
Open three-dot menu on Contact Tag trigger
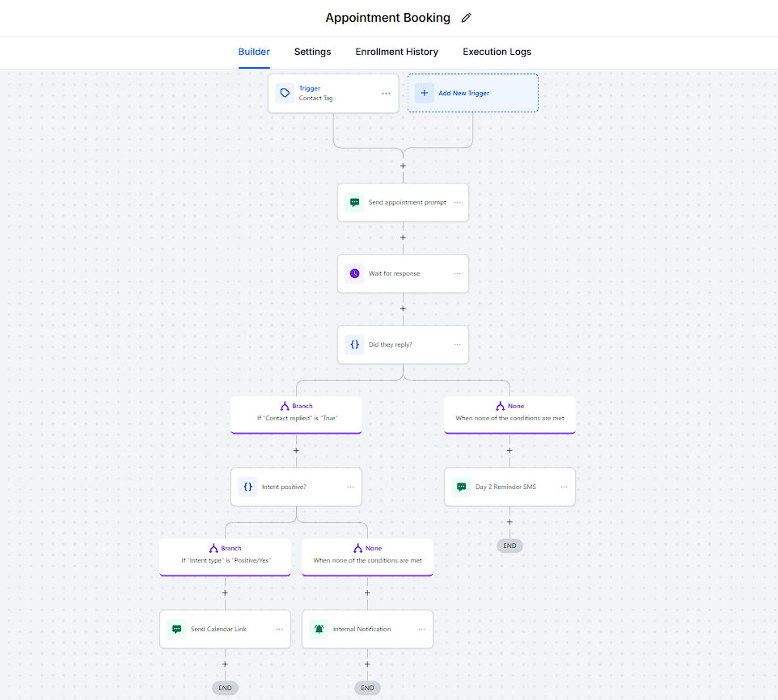pyautogui.click(x=386, y=93)
